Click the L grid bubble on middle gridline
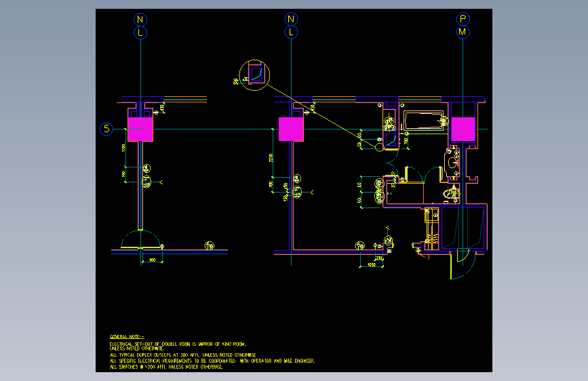The height and width of the screenshot is (381, 588). (291, 32)
